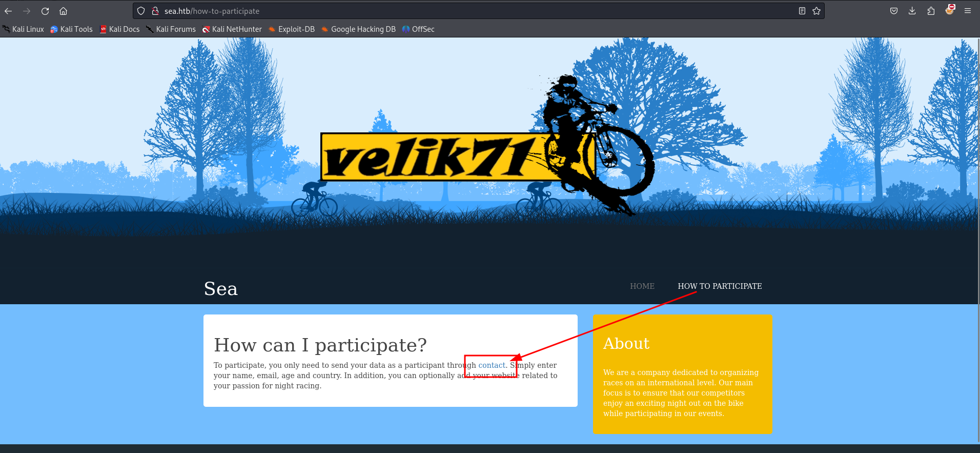Screen dimensions: 980x453
Task: Open the Kali Linux bookmark
Action: point(24,29)
